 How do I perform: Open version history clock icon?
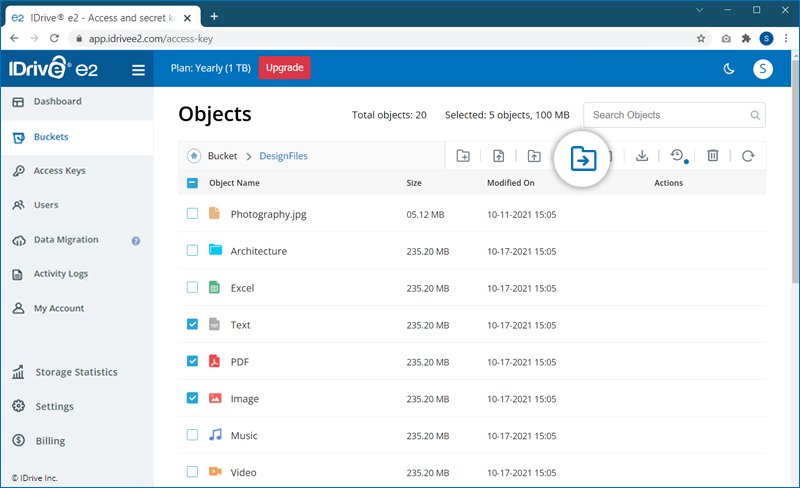click(x=678, y=156)
